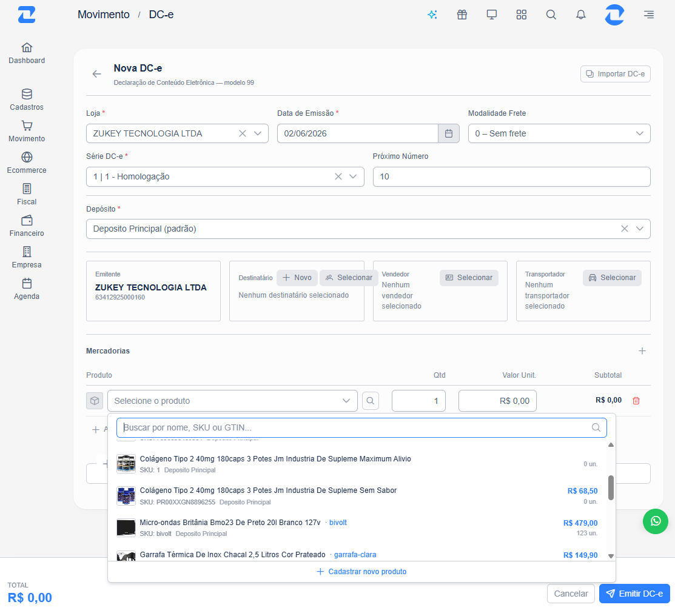
Task: Click Importar DC-e button
Action: (615, 74)
